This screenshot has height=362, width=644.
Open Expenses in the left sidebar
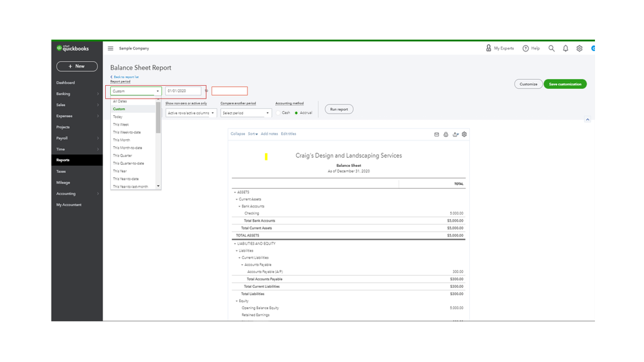point(64,116)
